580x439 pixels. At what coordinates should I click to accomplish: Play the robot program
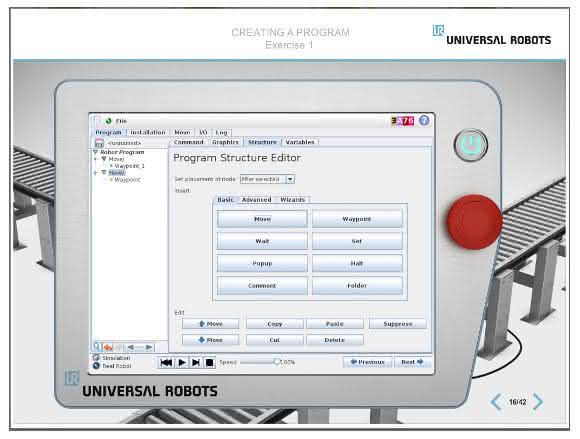pyautogui.click(x=182, y=362)
